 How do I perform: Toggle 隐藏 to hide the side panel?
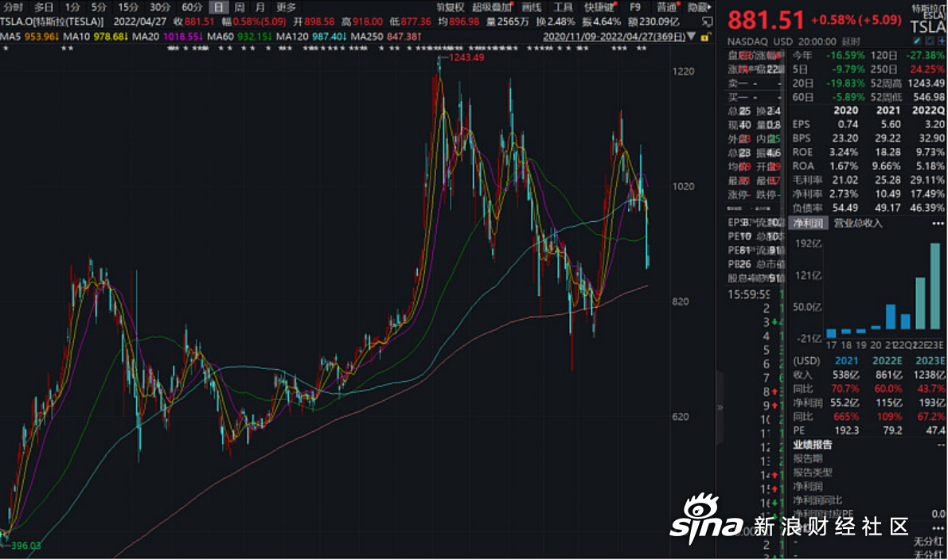[698, 7]
